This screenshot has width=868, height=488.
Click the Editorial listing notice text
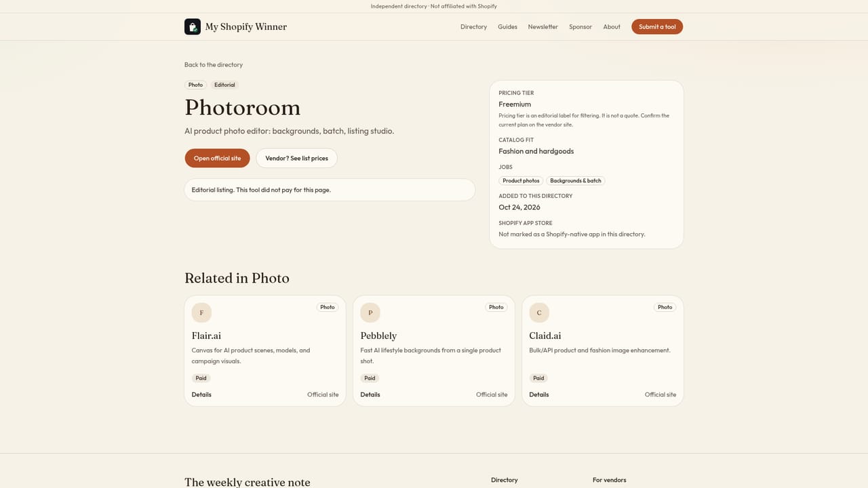pos(261,190)
